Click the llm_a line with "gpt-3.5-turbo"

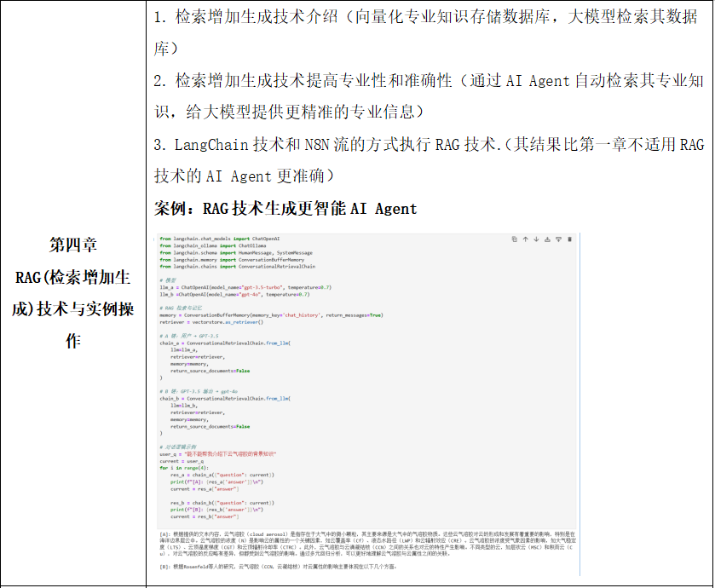click(245, 288)
